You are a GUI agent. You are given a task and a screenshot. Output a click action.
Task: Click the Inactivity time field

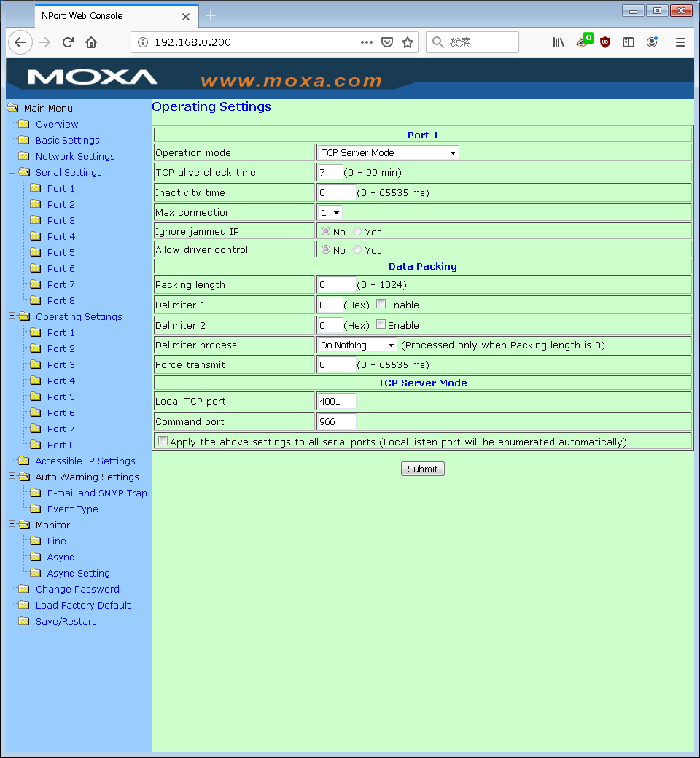click(x=336, y=193)
